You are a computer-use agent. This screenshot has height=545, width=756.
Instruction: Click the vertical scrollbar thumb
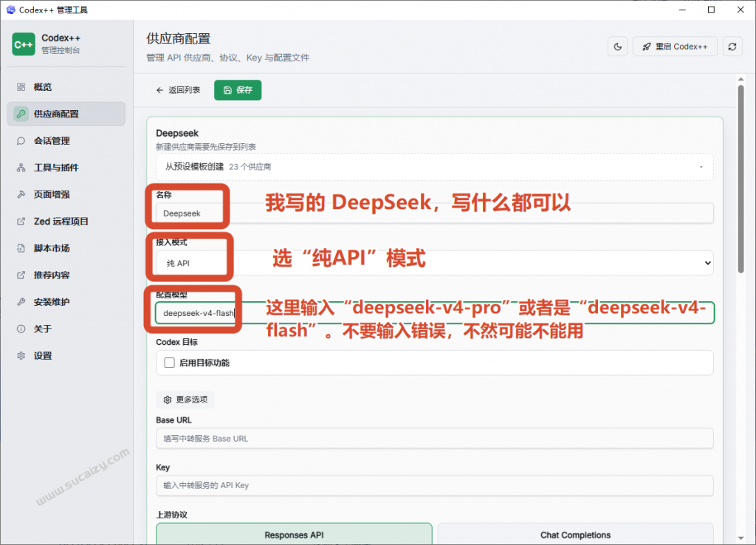click(740, 179)
